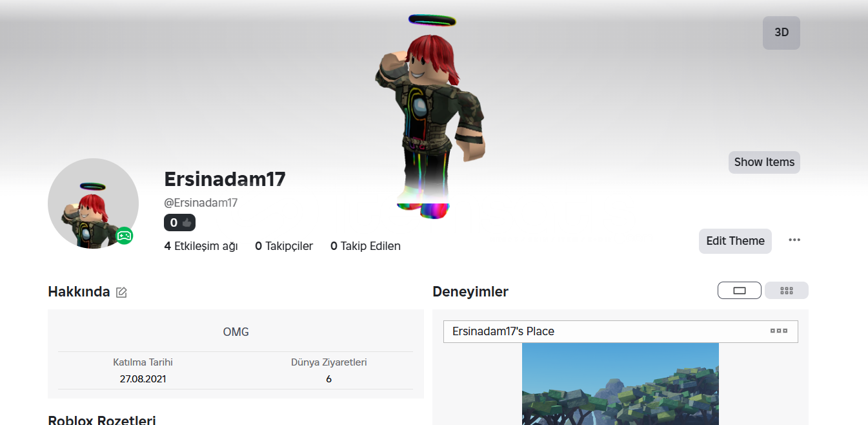Click the Roblox Rozetleri section heading
The height and width of the screenshot is (425, 868).
coord(102,420)
